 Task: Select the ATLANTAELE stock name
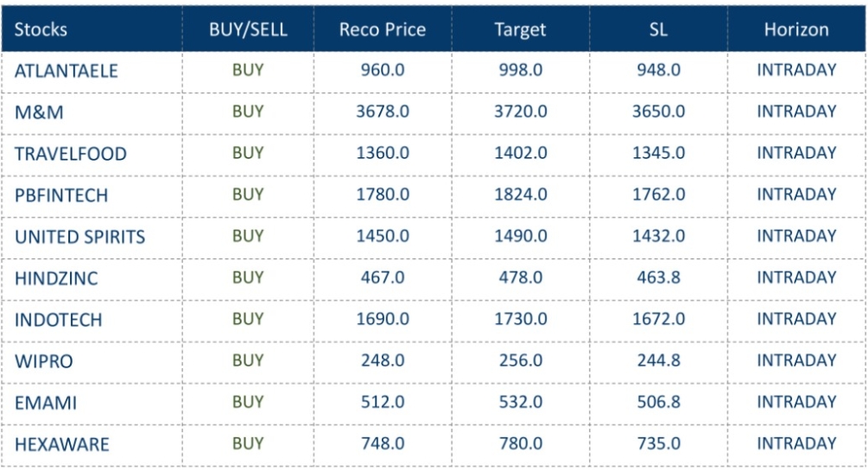click(x=66, y=71)
